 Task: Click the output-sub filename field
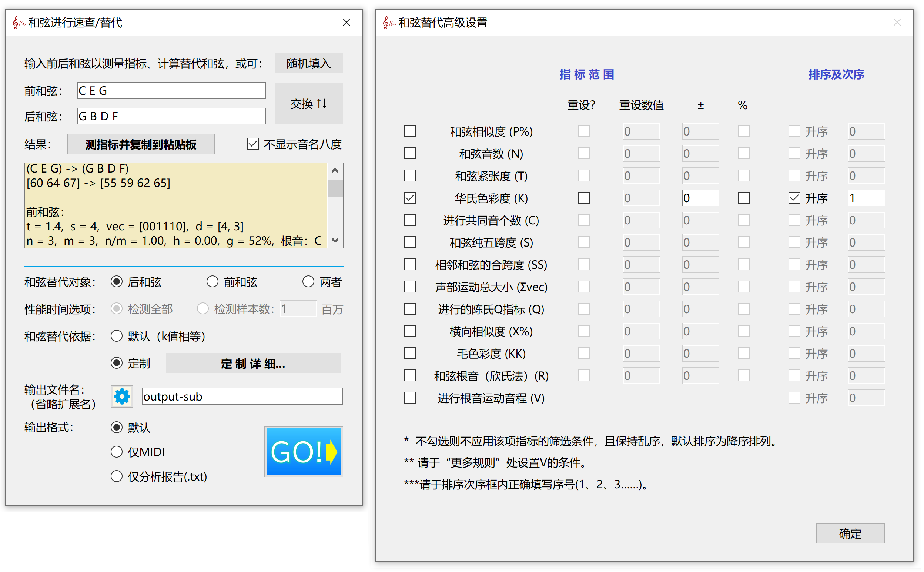(x=242, y=397)
